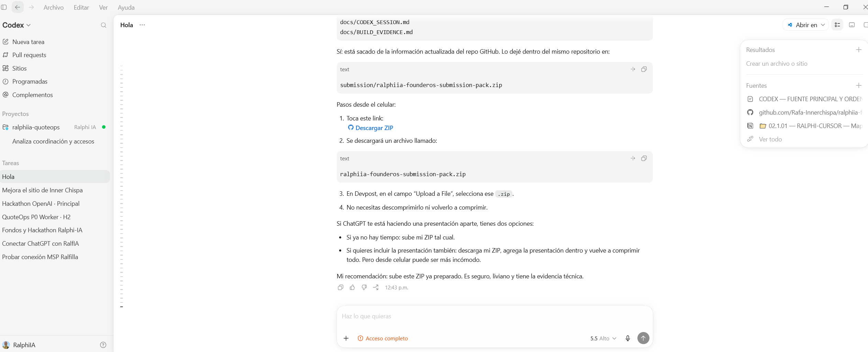The height and width of the screenshot is (352, 868).
Task: Click the search icon in the sidebar
Action: (x=103, y=25)
